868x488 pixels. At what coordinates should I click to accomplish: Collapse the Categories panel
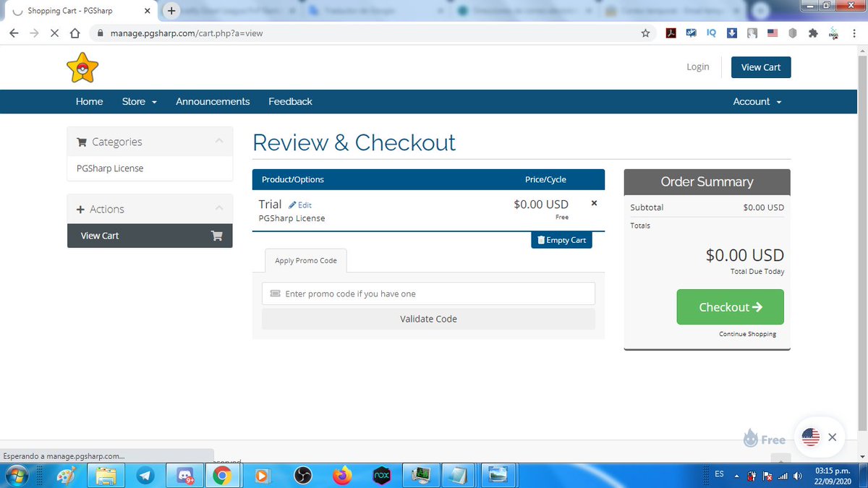tap(220, 142)
